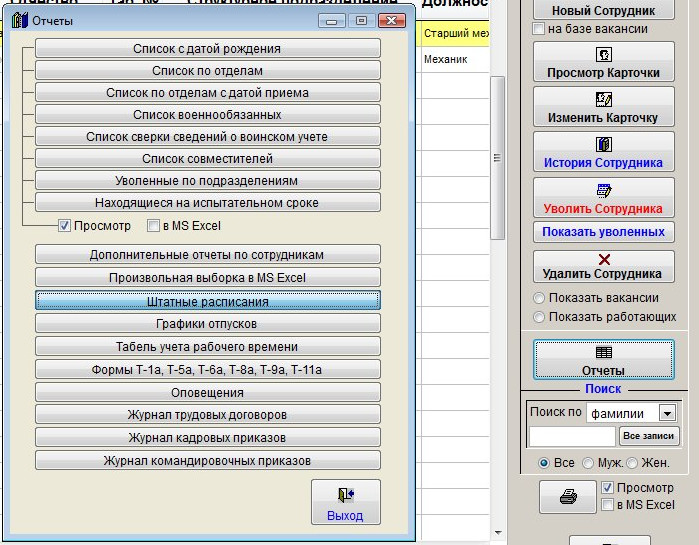Open Штатные расписания

coord(208,301)
